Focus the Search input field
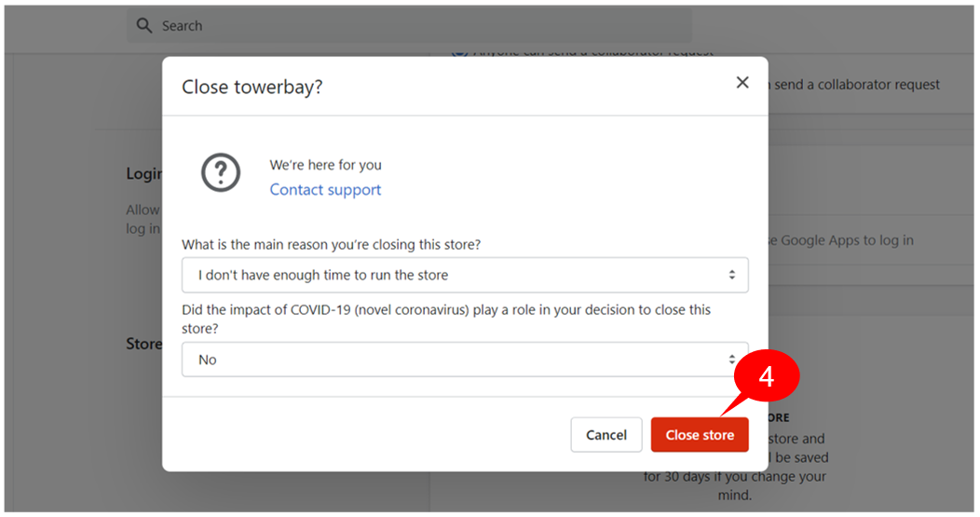 [409, 26]
